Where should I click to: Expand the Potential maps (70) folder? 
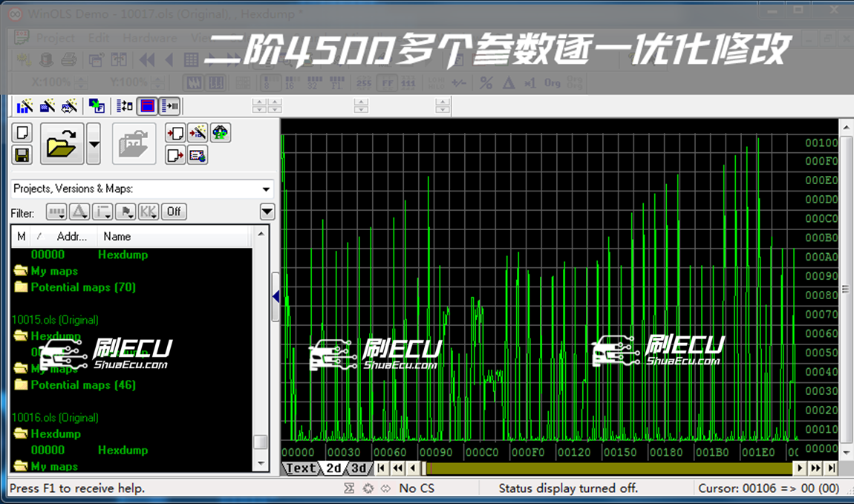tap(82, 287)
